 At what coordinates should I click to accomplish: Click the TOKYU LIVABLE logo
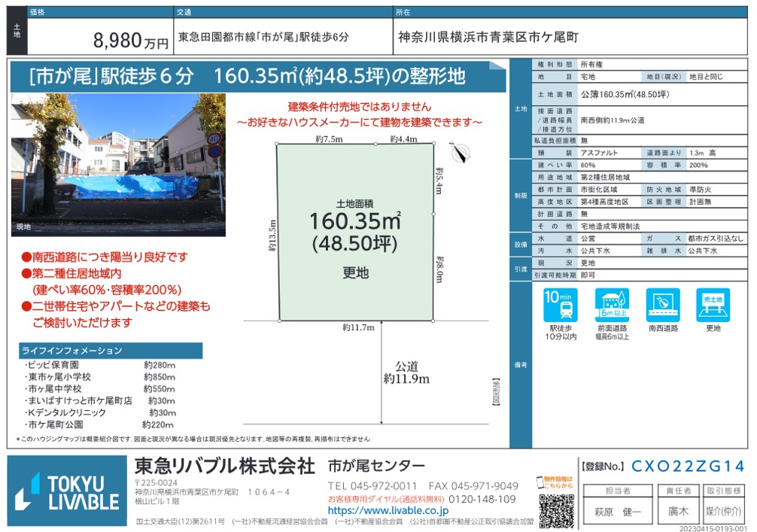click(x=68, y=492)
